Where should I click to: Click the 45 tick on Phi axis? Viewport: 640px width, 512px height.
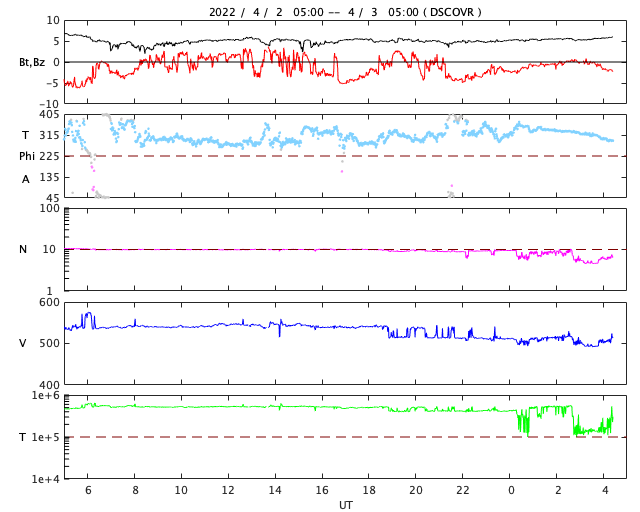tap(53, 198)
